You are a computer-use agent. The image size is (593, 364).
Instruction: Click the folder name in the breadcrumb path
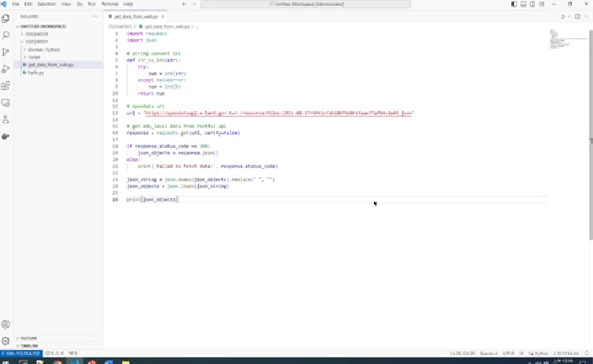120,27
